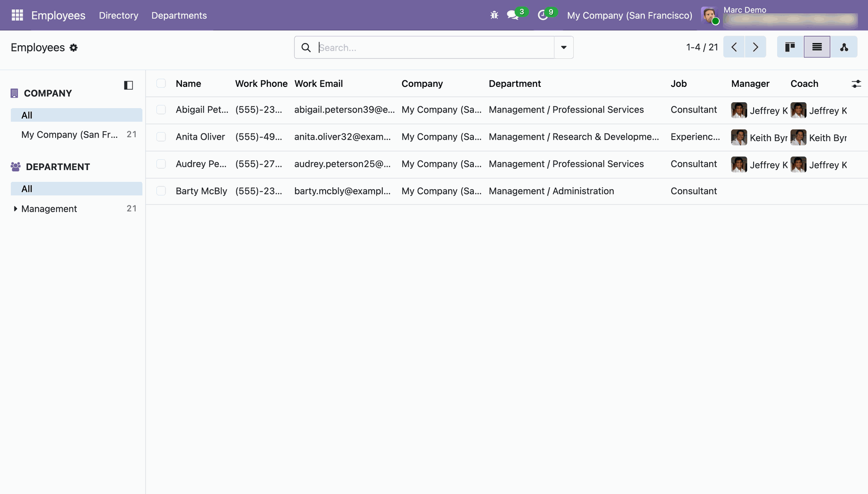Image resolution: width=868 pixels, height=494 pixels.
Task: Switch to Kanban view
Action: [x=790, y=47]
